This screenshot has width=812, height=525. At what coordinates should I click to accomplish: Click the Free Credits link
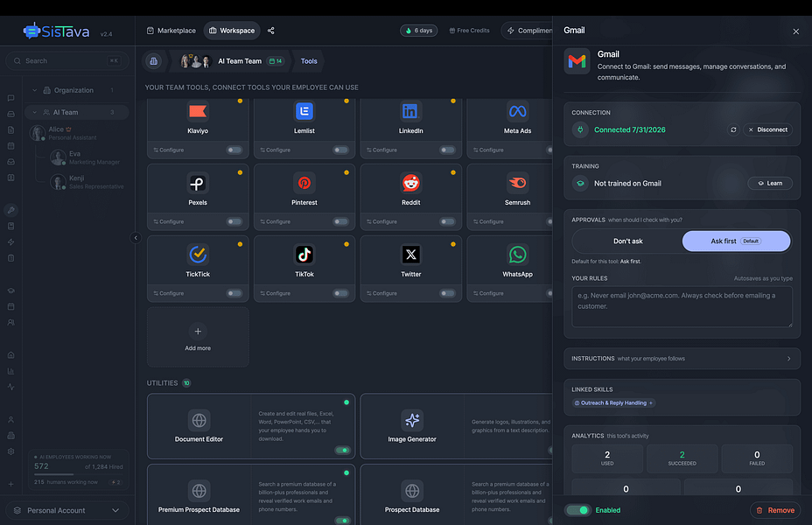[469, 31]
